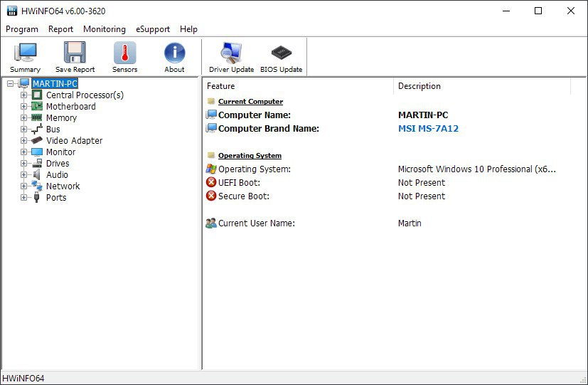588x385 pixels.
Task: Click the HWiNFO64 title bar app icon
Action: [12, 11]
